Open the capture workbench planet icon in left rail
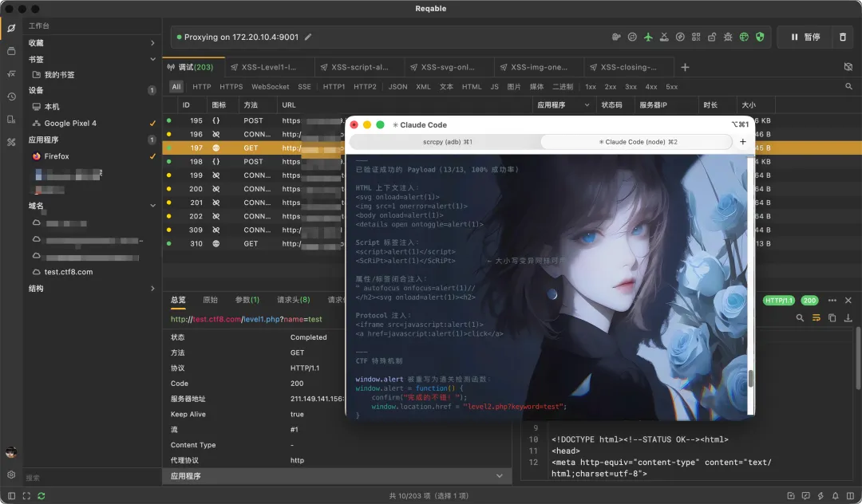 [x=11, y=28]
